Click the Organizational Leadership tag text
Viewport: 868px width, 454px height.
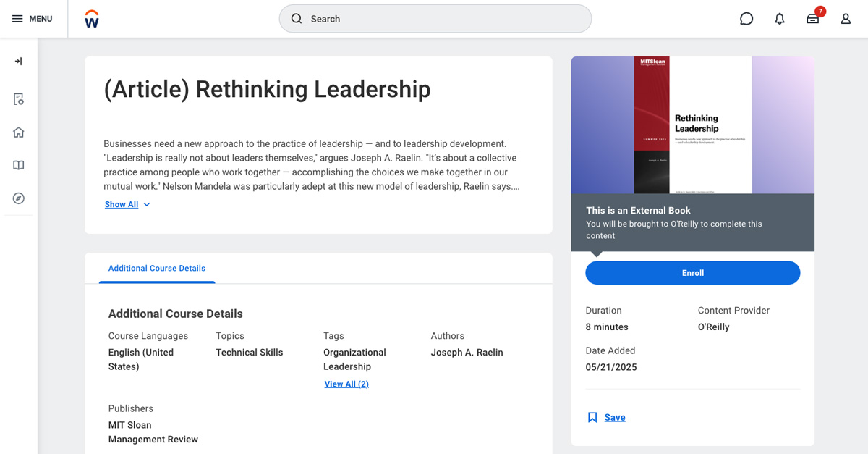click(x=354, y=360)
